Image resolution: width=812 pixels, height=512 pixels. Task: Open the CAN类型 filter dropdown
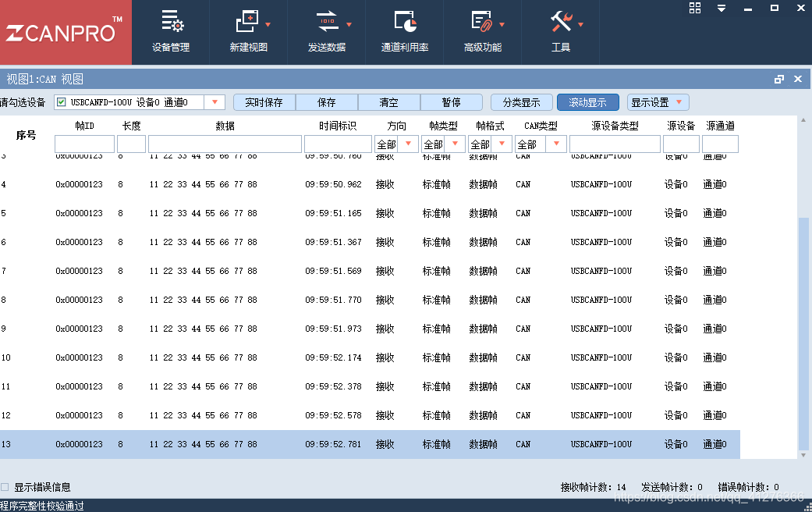click(x=556, y=144)
